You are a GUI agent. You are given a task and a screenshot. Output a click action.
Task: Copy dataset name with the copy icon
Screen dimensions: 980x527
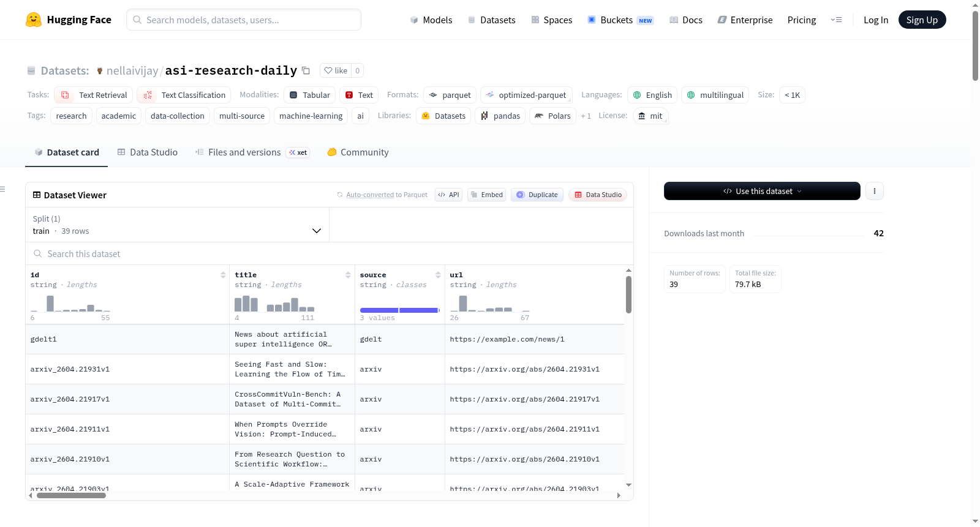pos(306,70)
